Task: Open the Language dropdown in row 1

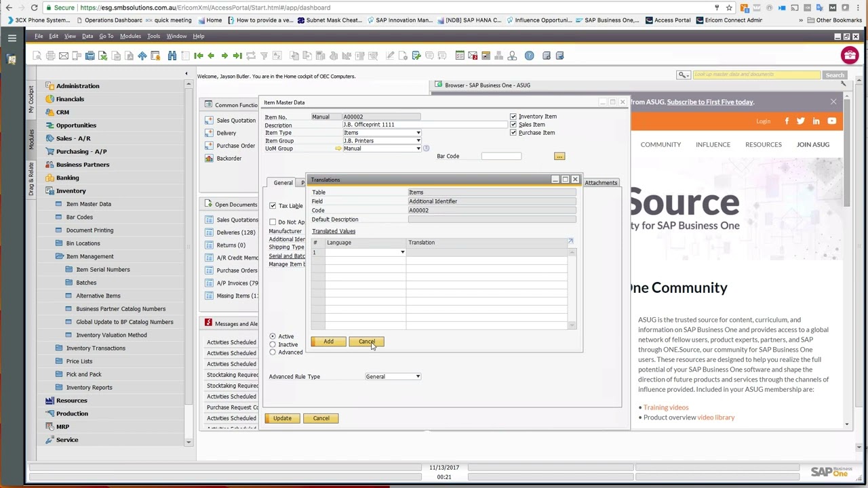Action: [x=402, y=252]
